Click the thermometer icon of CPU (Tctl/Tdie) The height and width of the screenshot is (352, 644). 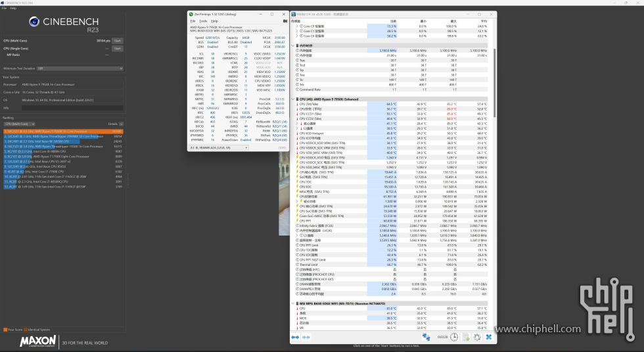[297, 104]
